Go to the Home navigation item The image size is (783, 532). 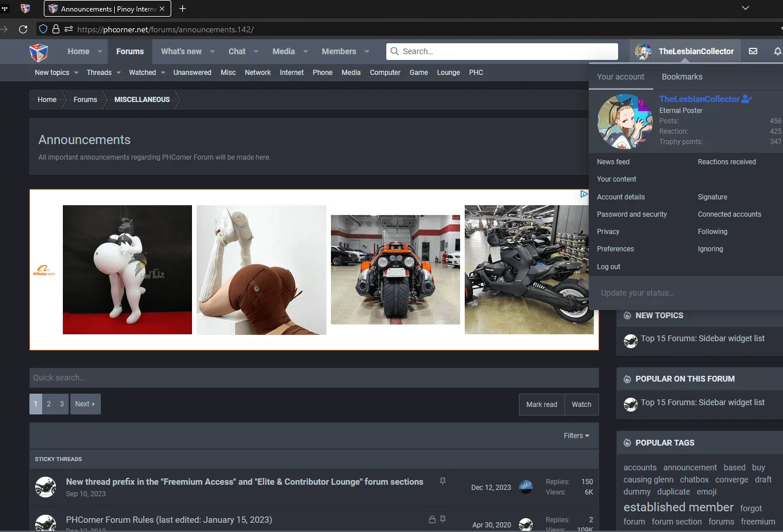tap(78, 51)
